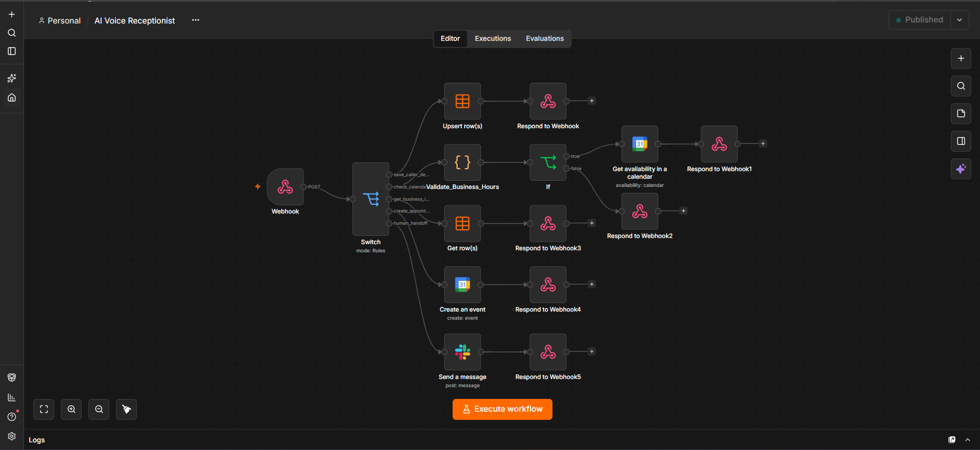Click the tidy up workflow button

point(127,409)
